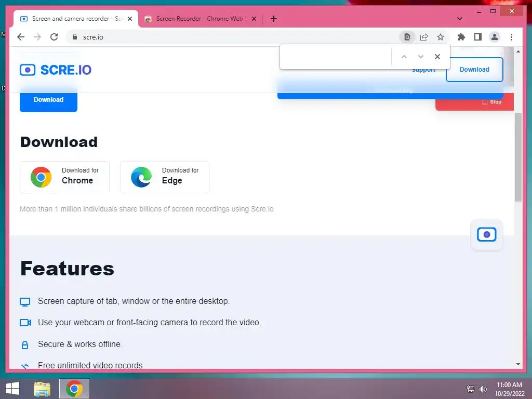The height and width of the screenshot is (399, 532).
Task: Bookmark this page with the star icon
Action: 441,37
